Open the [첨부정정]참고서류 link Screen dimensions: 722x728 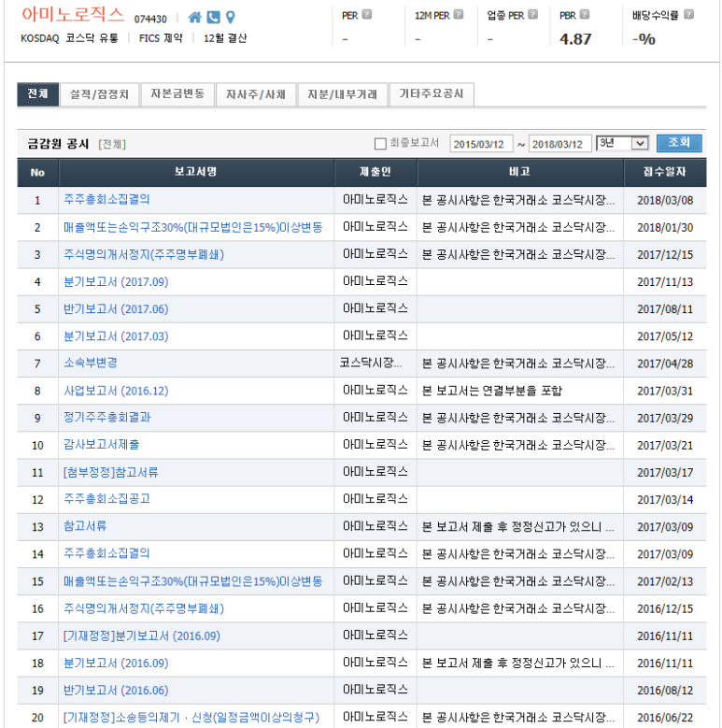click(110, 473)
